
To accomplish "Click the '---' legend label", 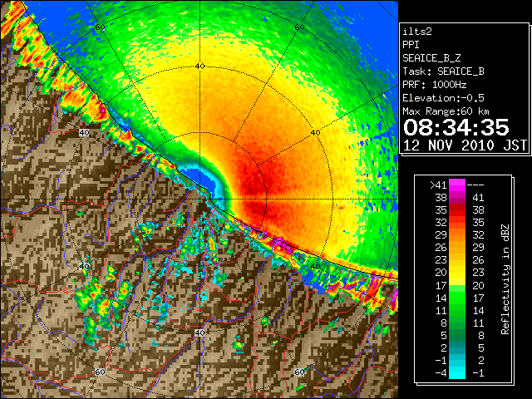I will pyautogui.click(x=475, y=185).
